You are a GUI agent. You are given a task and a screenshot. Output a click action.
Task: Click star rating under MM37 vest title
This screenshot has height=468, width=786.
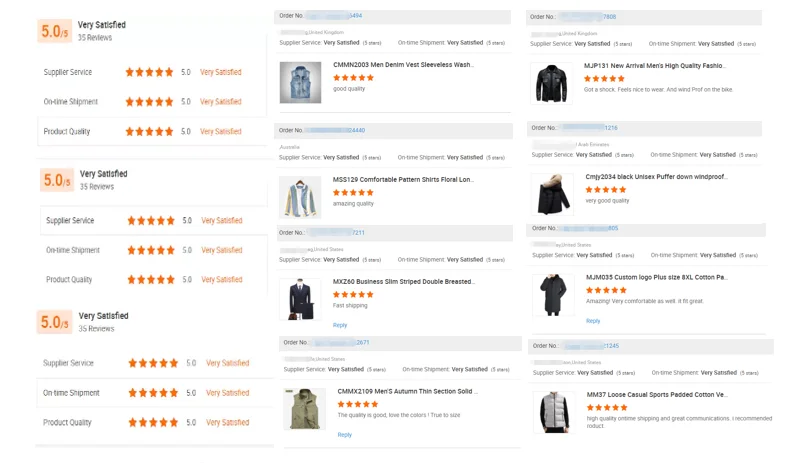(606, 408)
